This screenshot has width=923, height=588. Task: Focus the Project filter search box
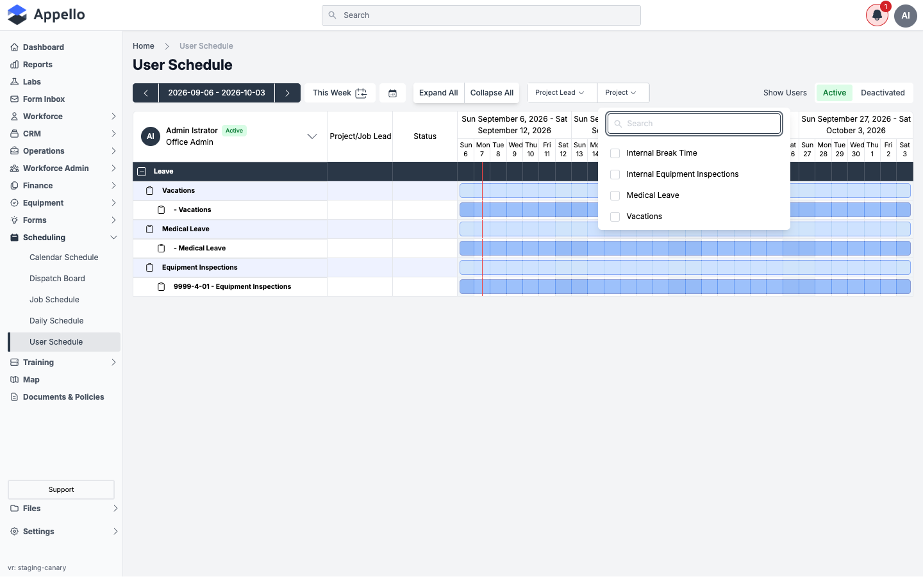tap(694, 124)
